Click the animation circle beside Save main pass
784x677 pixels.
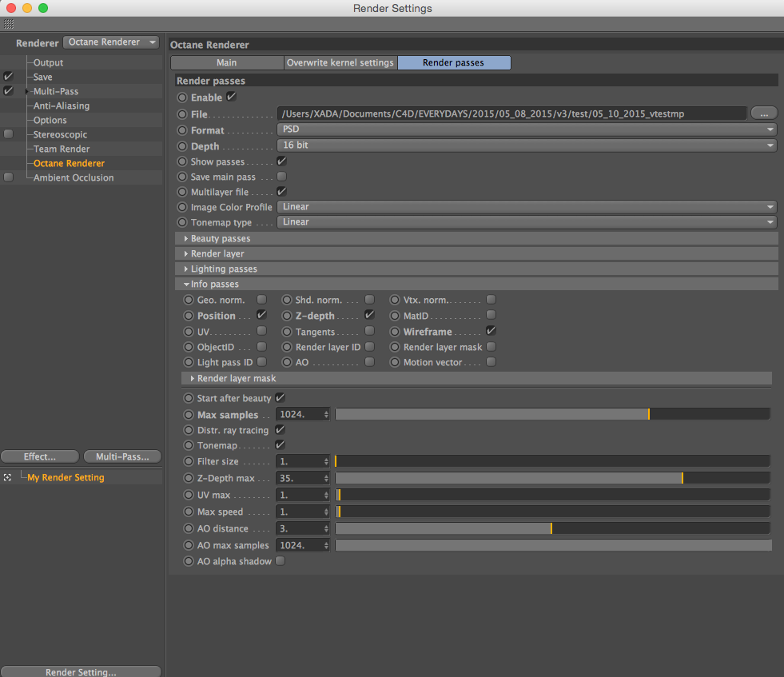coord(182,177)
